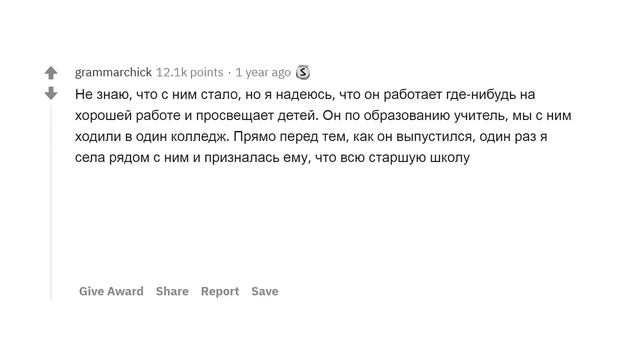Click the silver award badge icon
The width and height of the screenshot is (640, 360).
point(302,72)
